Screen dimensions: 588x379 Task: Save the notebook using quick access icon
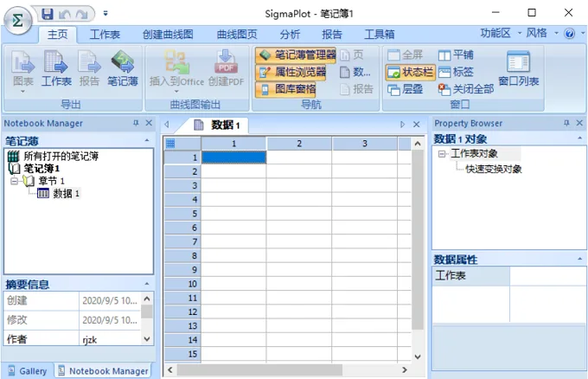click(48, 14)
